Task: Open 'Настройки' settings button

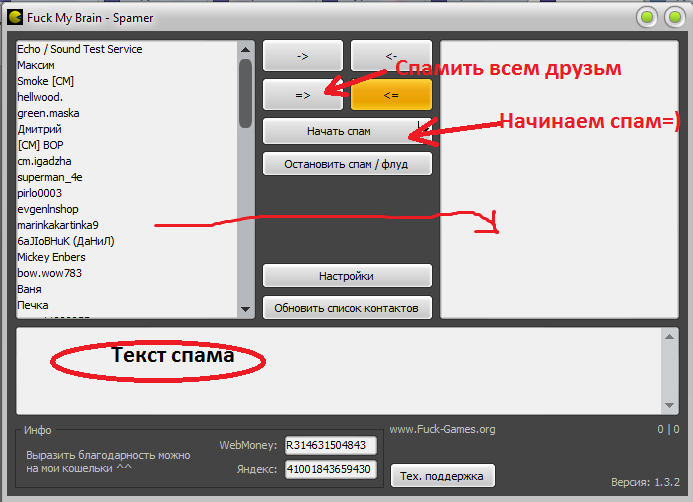Action: (347, 276)
